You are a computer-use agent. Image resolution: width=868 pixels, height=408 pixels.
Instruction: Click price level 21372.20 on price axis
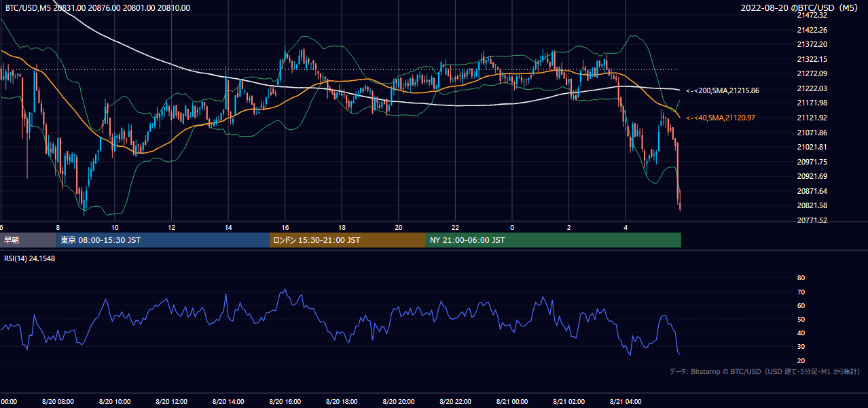(812, 44)
